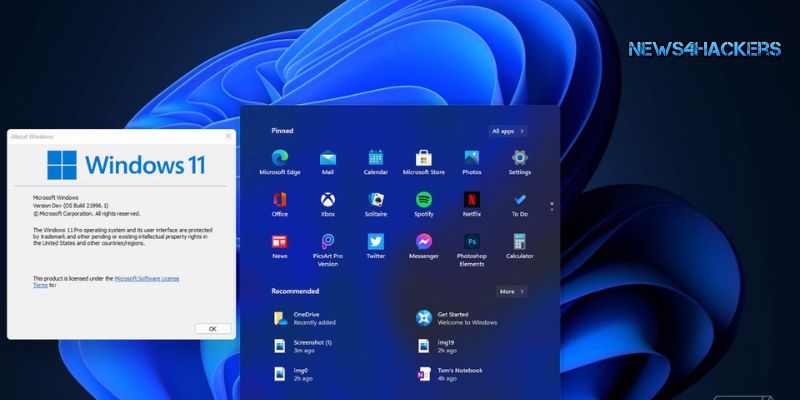Expand More recommended items
Viewport: 800px width, 400px height.
click(x=512, y=291)
